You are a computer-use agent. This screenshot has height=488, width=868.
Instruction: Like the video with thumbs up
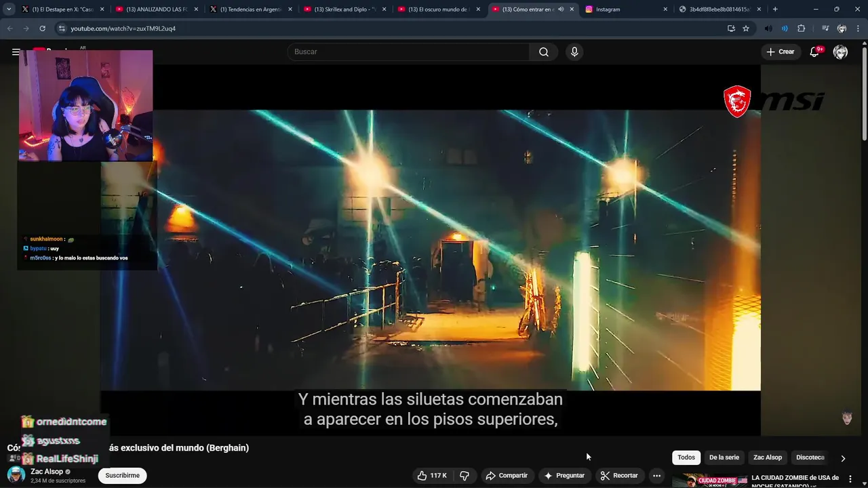432,476
